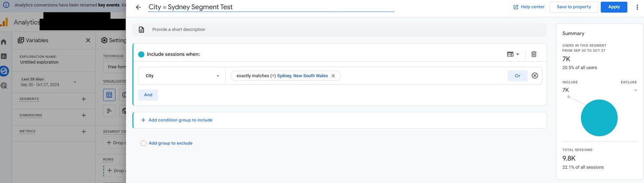Open the condition scoping dropdown icon
Screen dimensions: 644x183
(513, 54)
